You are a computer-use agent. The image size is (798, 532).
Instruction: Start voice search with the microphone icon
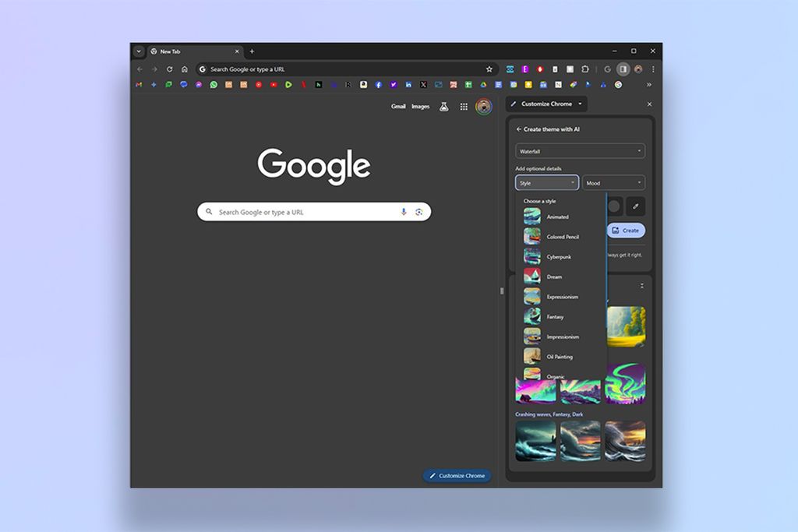404,211
